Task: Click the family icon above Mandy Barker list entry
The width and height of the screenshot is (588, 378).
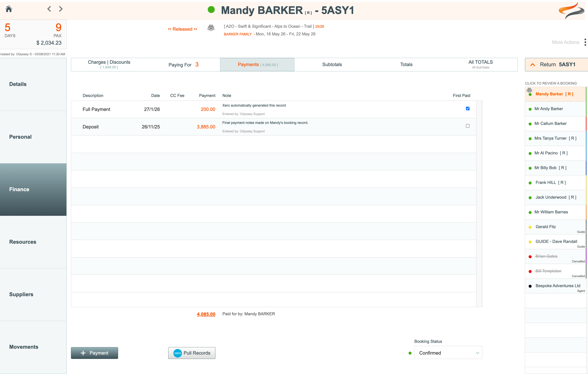Action: tap(529, 90)
